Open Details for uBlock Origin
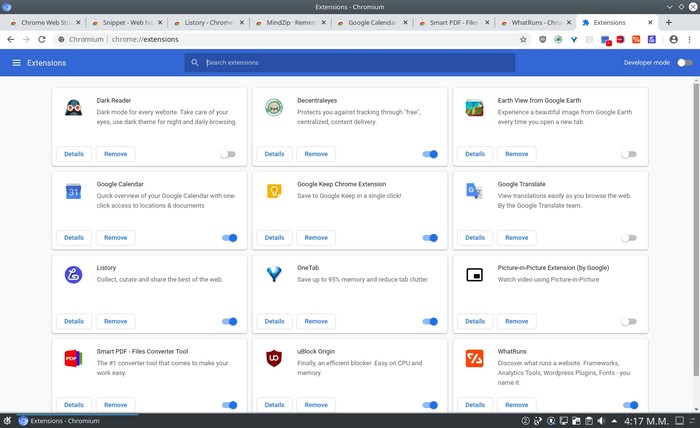Image resolution: width=700 pixels, height=428 pixels. (x=274, y=405)
